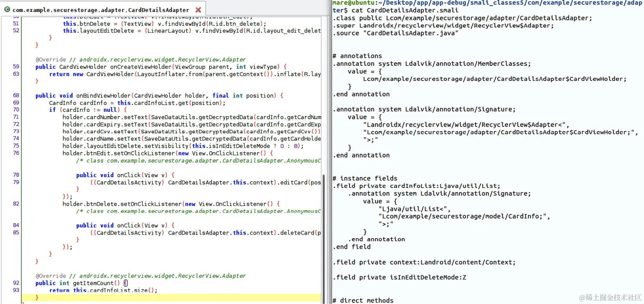
Task: Click the holder.cardExpiry.setText line
Action: [192, 124]
